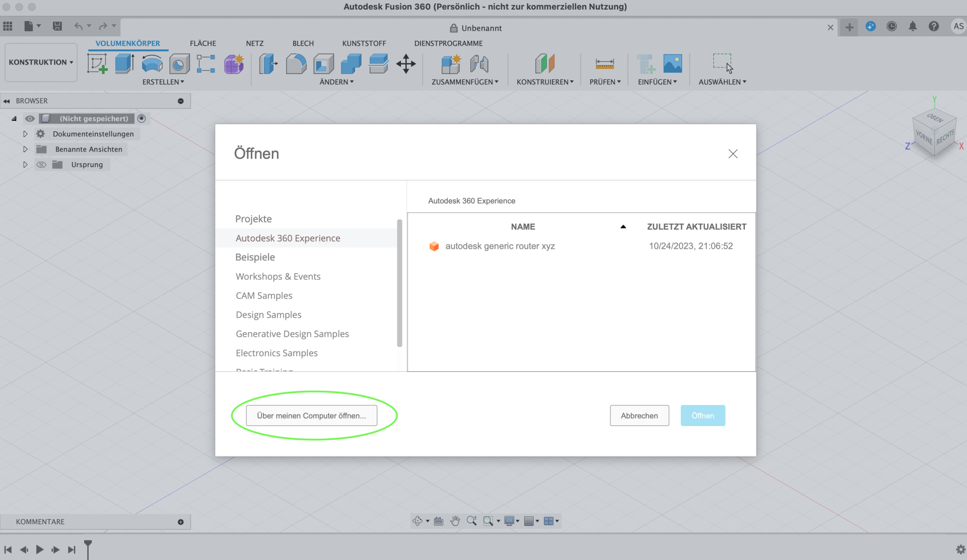Select the Insert Image icon
Viewport: 967px width, 560px height.
pos(673,64)
